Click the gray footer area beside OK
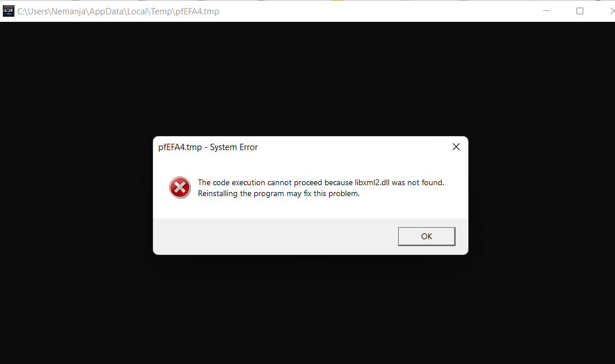 (274, 236)
